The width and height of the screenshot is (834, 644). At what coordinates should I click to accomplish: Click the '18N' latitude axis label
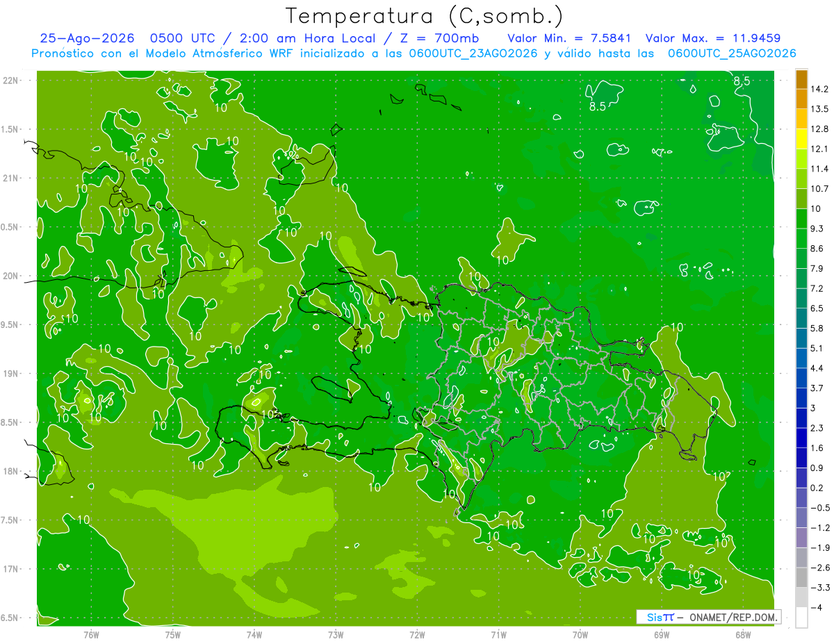[12, 471]
